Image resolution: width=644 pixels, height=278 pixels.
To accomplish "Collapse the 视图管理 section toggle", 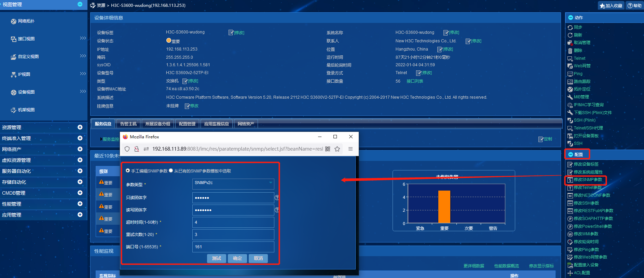I will 80,4.
